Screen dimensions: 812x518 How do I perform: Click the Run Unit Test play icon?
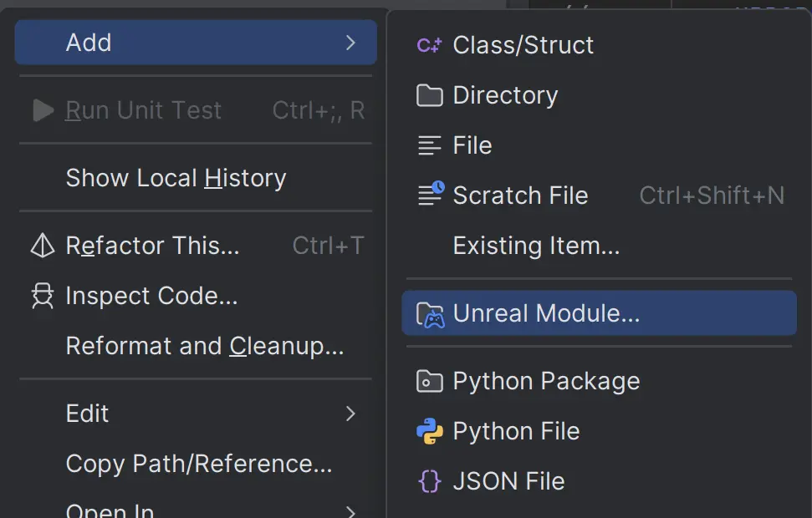click(x=43, y=110)
